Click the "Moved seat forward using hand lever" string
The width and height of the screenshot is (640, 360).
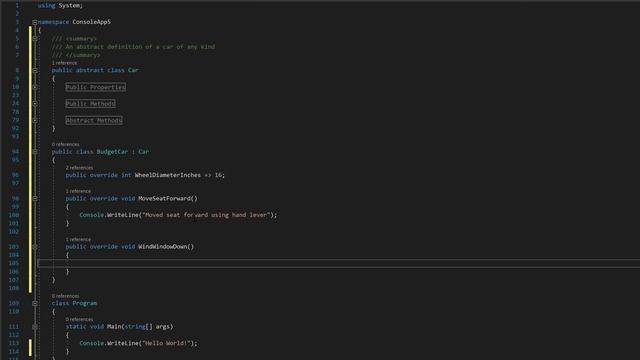click(206, 215)
